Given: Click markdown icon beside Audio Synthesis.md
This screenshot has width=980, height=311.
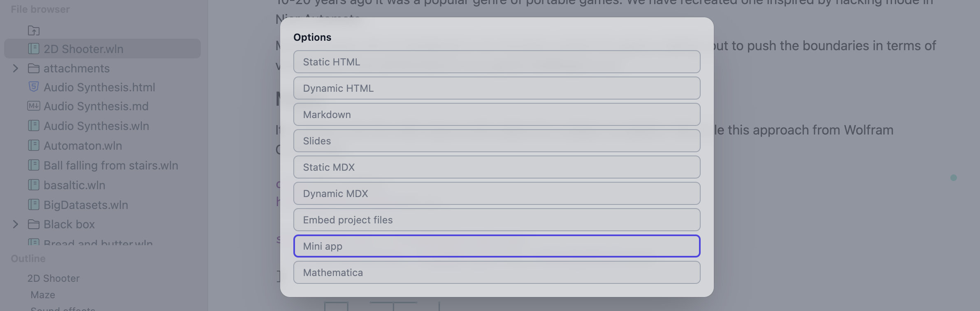Looking at the screenshot, I should (34, 106).
